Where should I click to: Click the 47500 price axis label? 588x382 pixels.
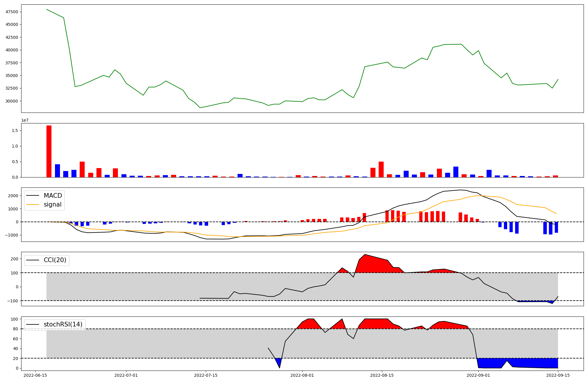[x=12, y=12]
